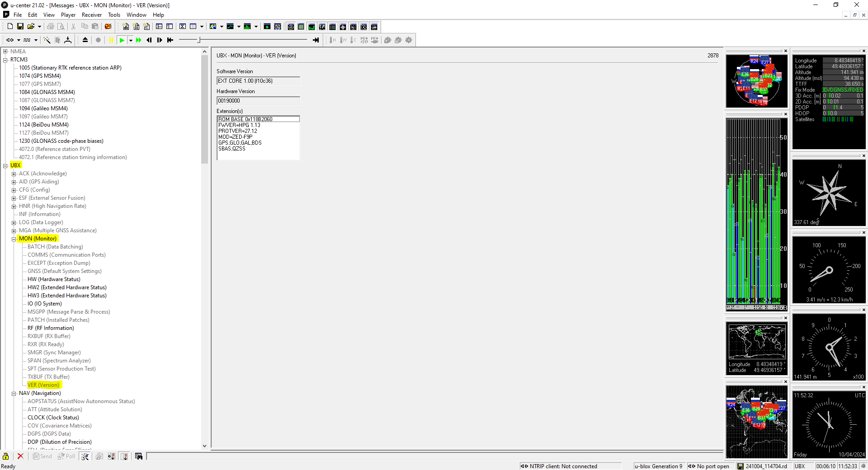This screenshot has width=868, height=470.
Task: Expand the CFG (Config) tree node
Action: pyautogui.click(x=14, y=190)
